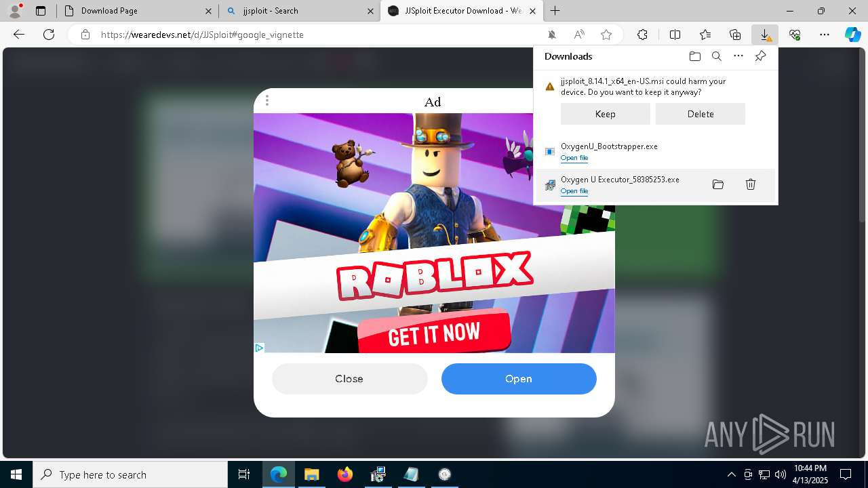Image resolution: width=868 pixels, height=488 pixels.
Task: Click the Roblox logo ad image
Action: [434, 275]
